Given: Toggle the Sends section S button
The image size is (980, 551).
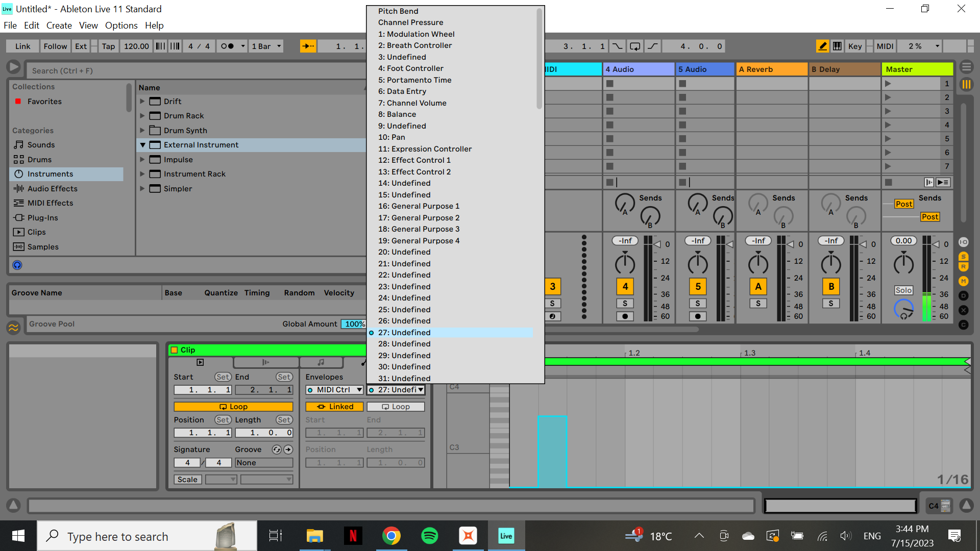Looking at the screenshot, I should 963,256.
